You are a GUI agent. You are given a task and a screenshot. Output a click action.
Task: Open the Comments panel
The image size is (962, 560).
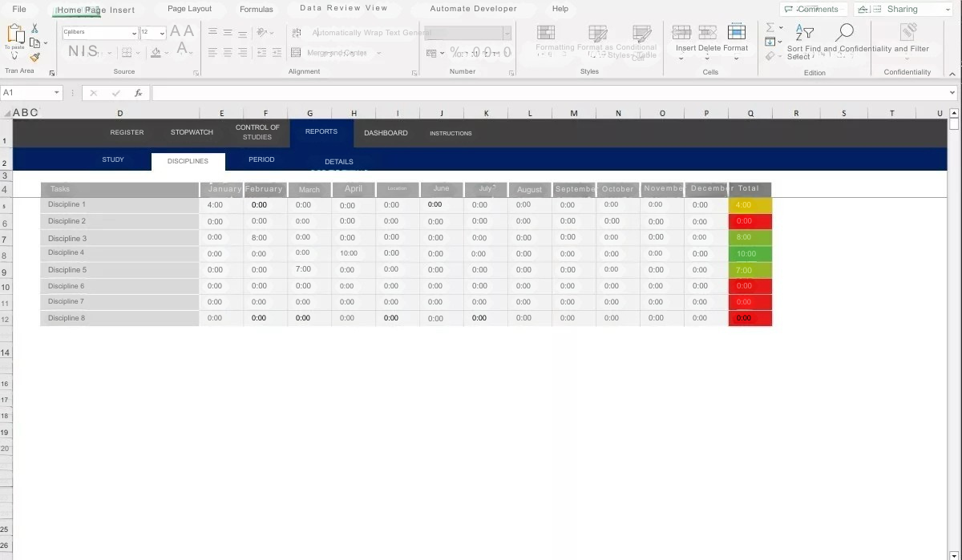tap(812, 9)
